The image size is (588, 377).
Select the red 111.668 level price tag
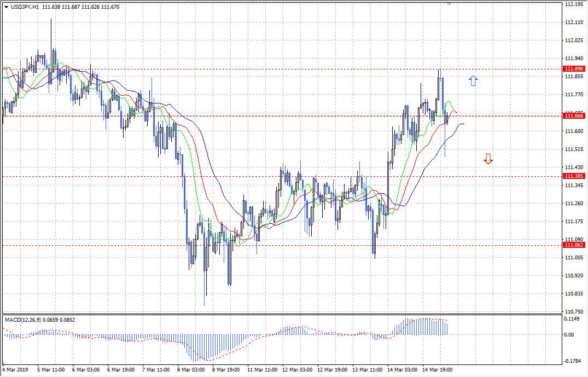click(574, 116)
